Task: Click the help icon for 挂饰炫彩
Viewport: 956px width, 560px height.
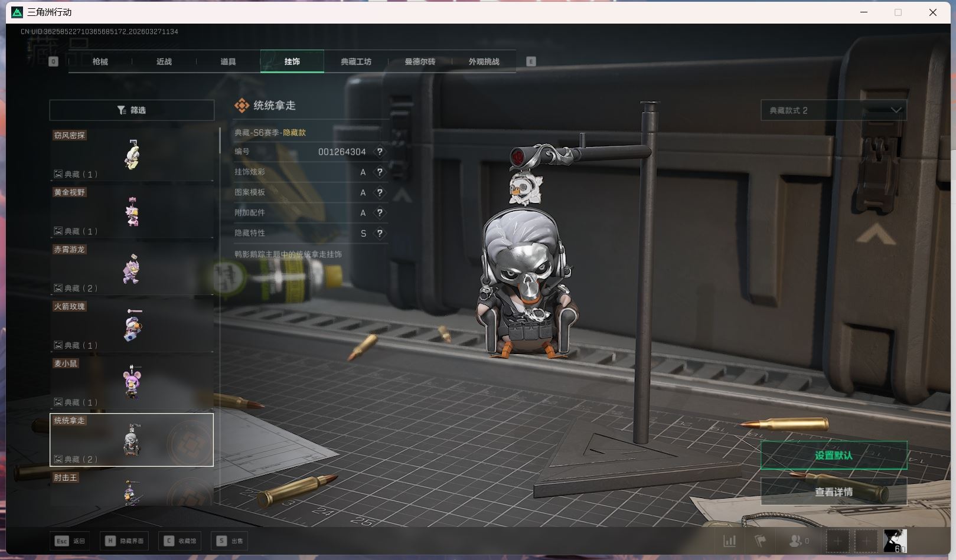Action: coord(380,172)
